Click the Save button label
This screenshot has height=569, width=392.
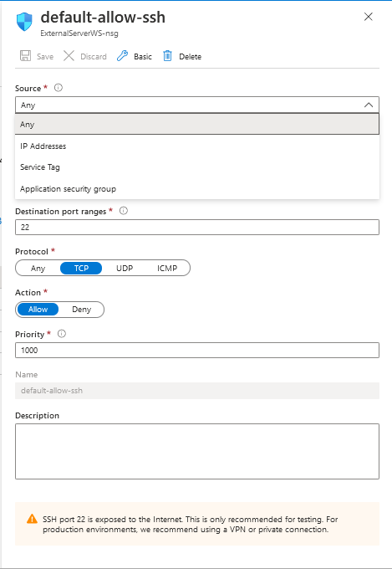(x=45, y=57)
